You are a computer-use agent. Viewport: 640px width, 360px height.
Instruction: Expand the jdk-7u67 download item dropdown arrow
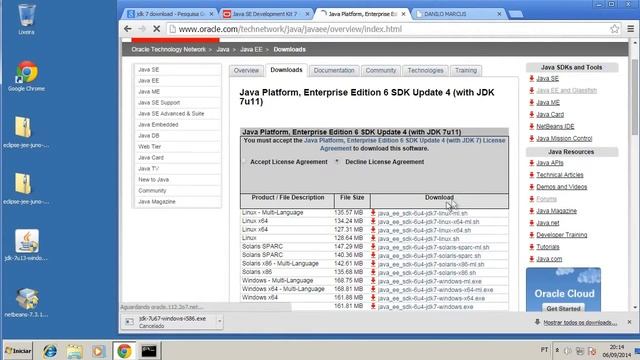[x=220, y=322]
